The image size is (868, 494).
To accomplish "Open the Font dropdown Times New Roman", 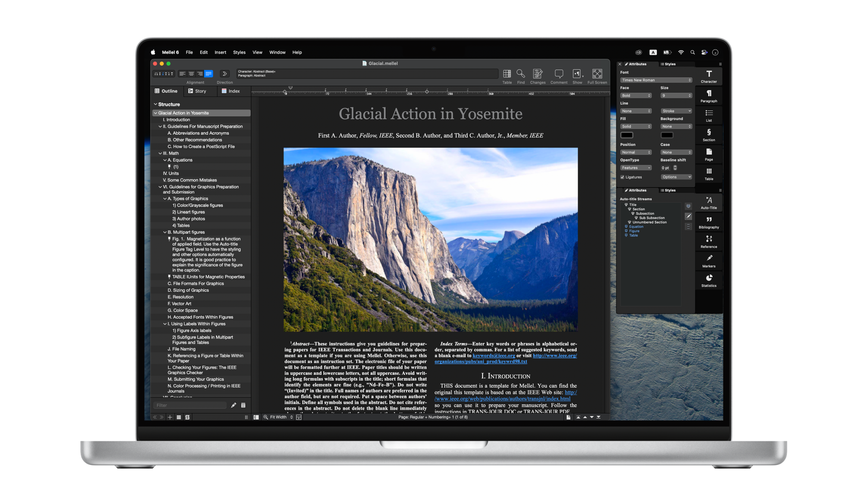I will point(656,80).
